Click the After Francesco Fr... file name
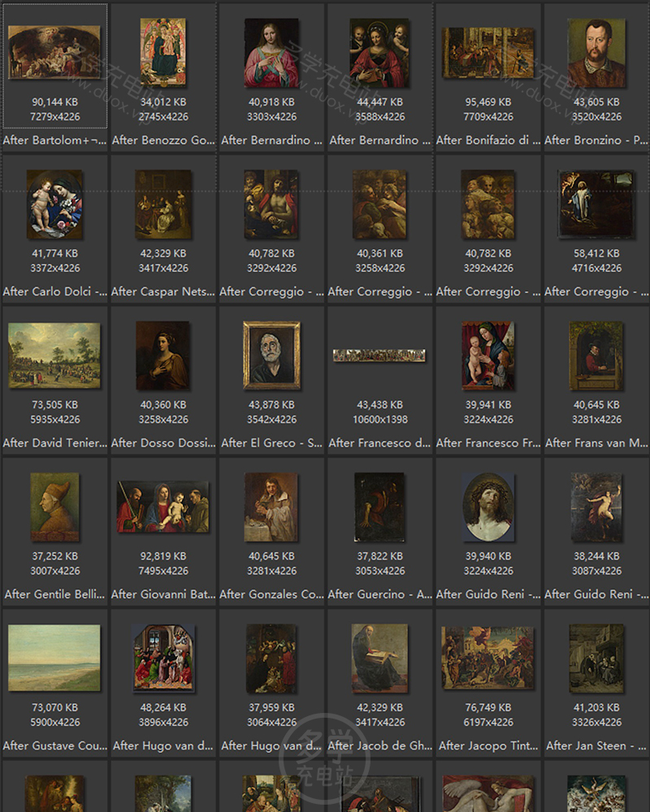 coord(487,443)
